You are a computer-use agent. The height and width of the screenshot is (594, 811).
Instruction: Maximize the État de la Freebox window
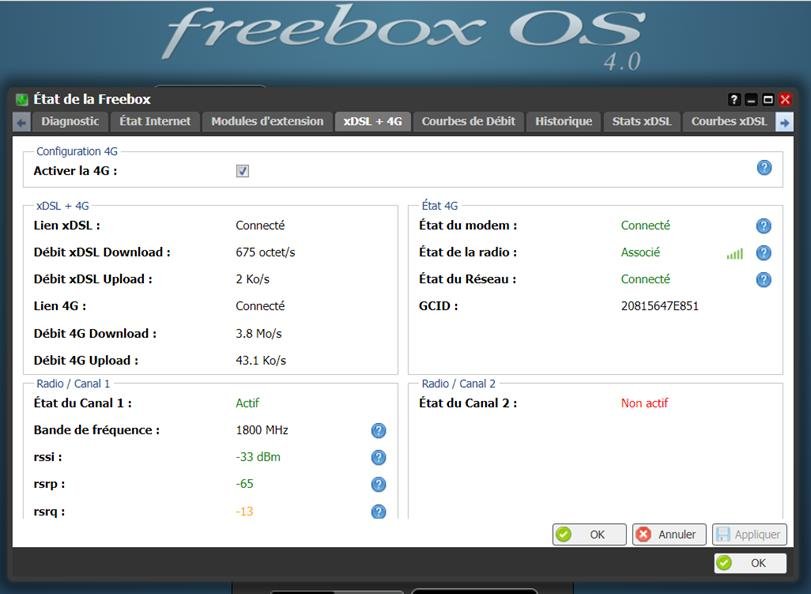coord(768,99)
